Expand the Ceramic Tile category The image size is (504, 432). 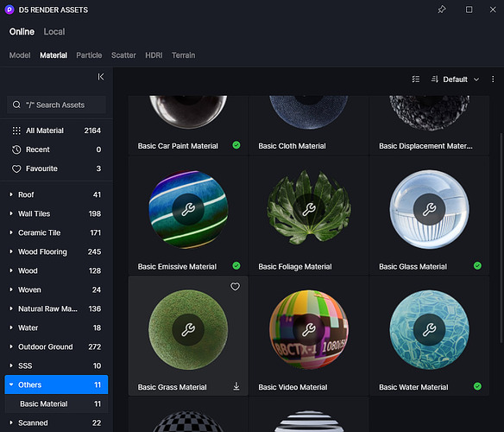(x=11, y=232)
